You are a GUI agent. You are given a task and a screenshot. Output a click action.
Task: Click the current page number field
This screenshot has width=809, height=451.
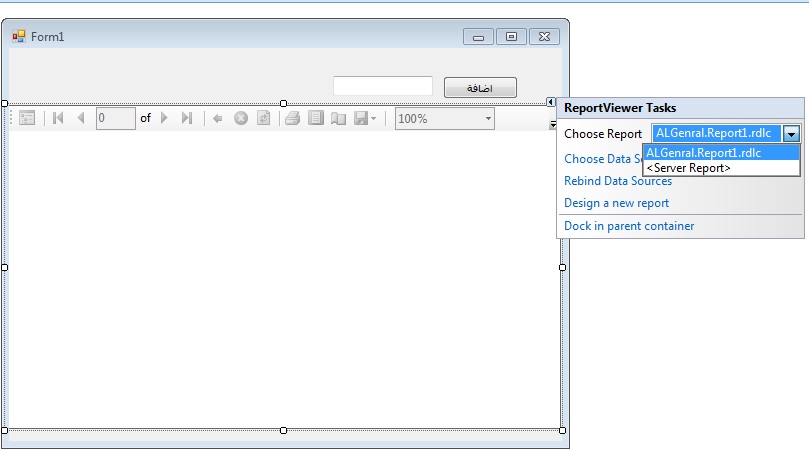[x=116, y=119]
